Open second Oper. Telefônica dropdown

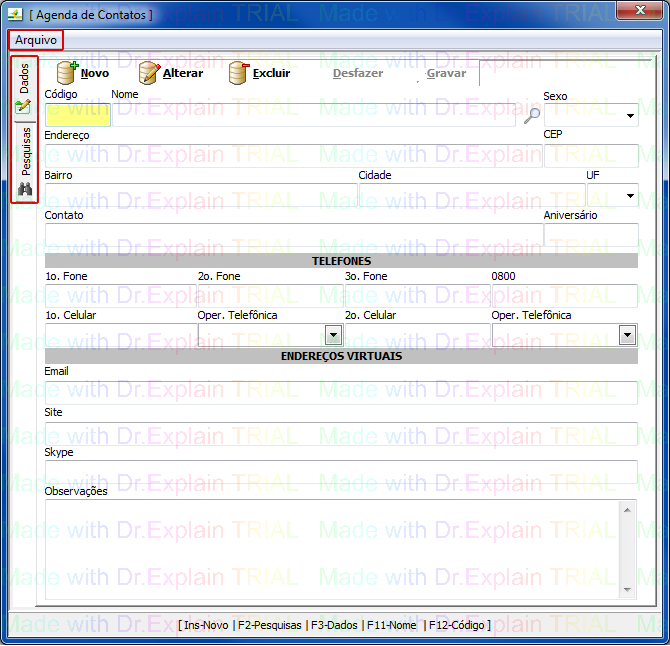point(627,335)
